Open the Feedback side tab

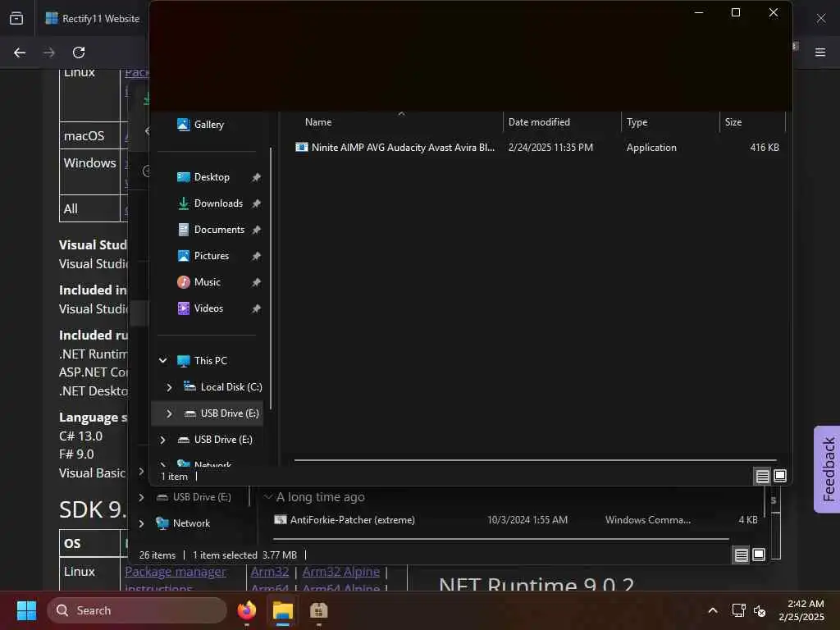pyautogui.click(x=827, y=469)
